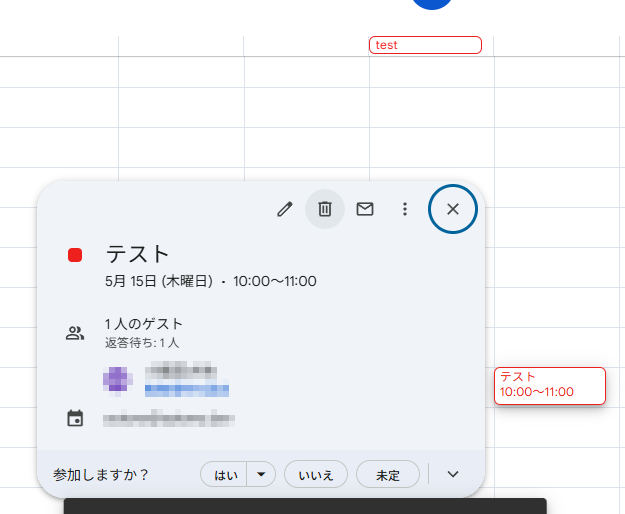
Task: Respond はい to the invitation
Action: [x=224, y=475]
